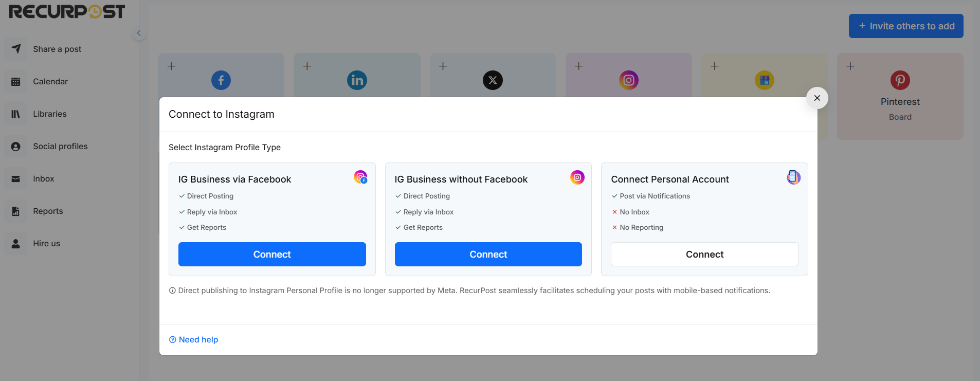Image resolution: width=980 pixels, height=381 pixels.
Task: Click 'Connect Personal Account' heading
Action: click(x=670, y=179)
